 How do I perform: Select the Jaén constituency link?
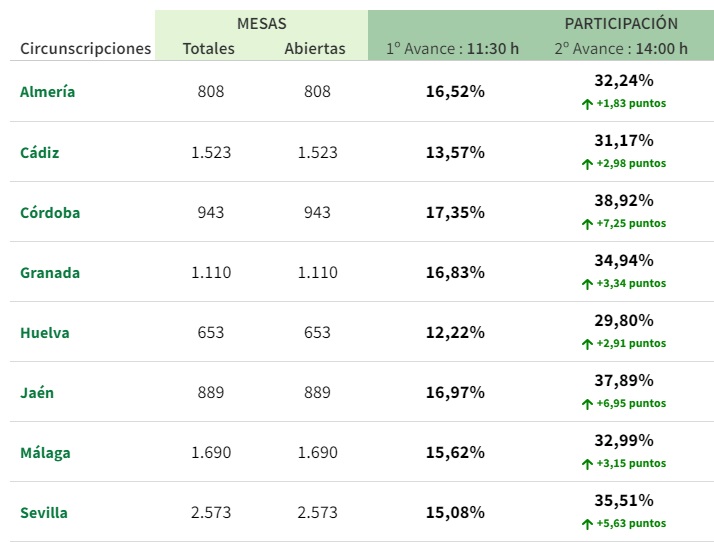(37, 392)
